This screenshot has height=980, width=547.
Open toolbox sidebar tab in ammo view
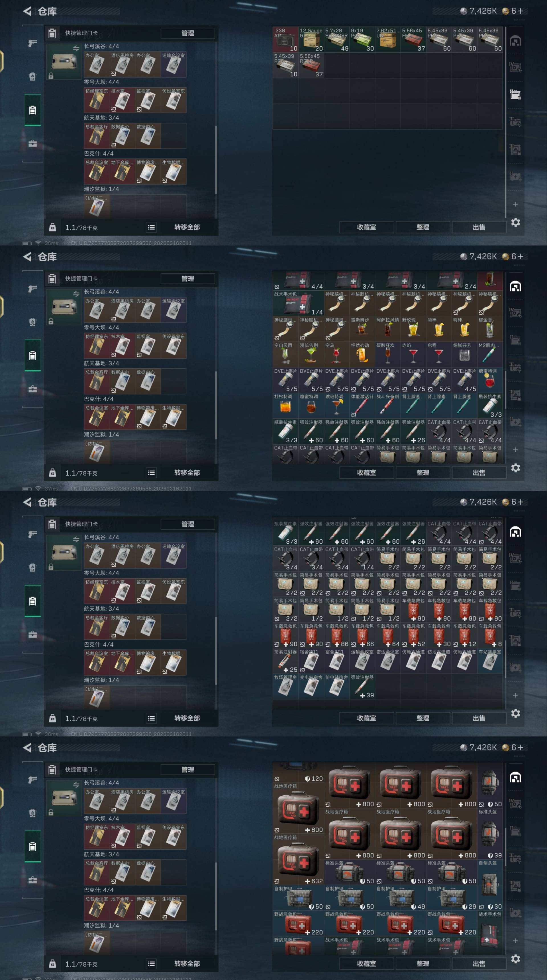click(33, 143)
